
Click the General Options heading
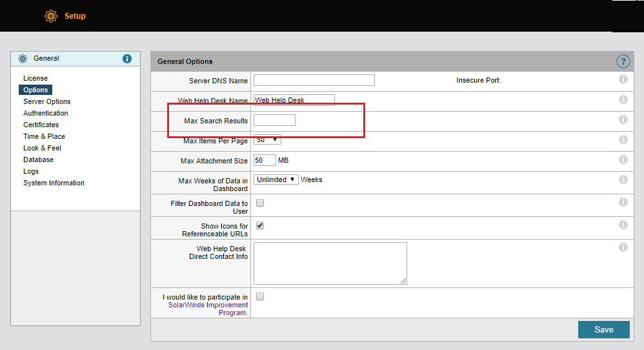point(185,61)
